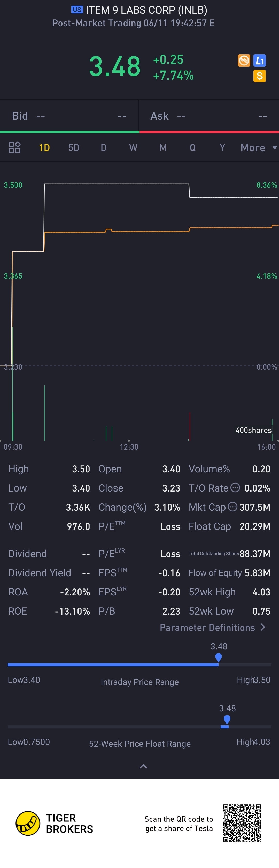Tap the Bid price panel

[69, 116]
